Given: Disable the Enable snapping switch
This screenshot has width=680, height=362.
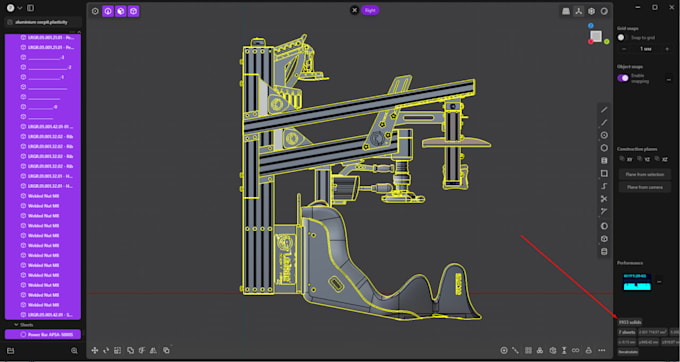Looking at the screenshot, I should pos(623,78).
